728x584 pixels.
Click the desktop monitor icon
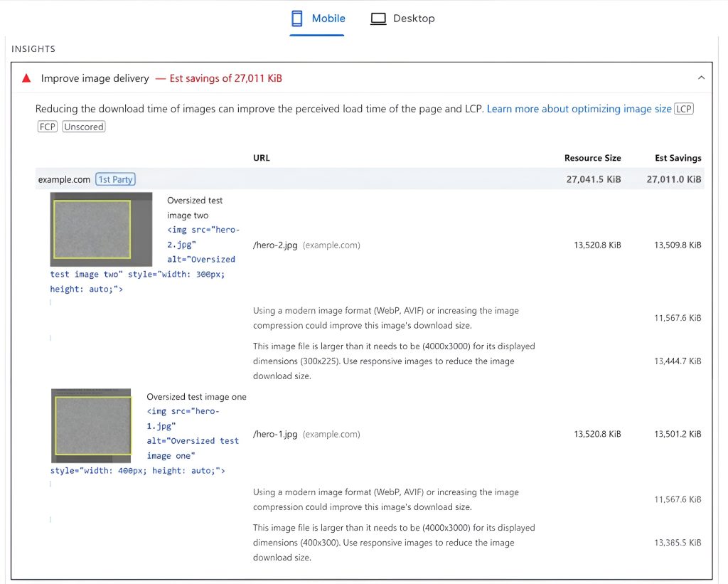378,18
